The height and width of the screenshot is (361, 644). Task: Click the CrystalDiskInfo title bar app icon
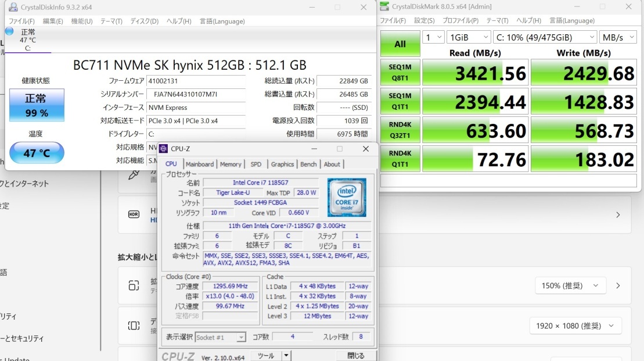click(x=12, y=7)
